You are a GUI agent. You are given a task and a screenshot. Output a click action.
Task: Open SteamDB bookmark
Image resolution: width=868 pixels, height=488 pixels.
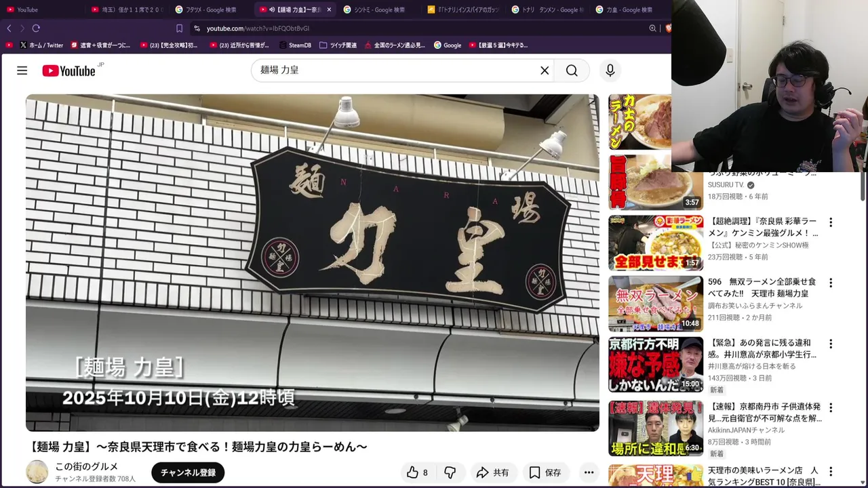click(295, 45)
